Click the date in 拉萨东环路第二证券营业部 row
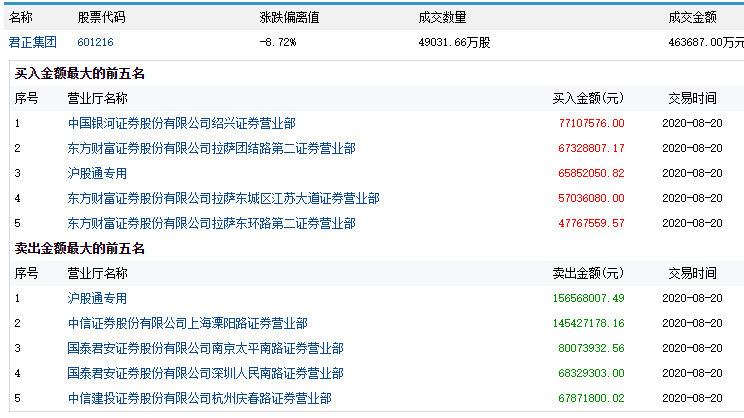 (x=692, y=223)
